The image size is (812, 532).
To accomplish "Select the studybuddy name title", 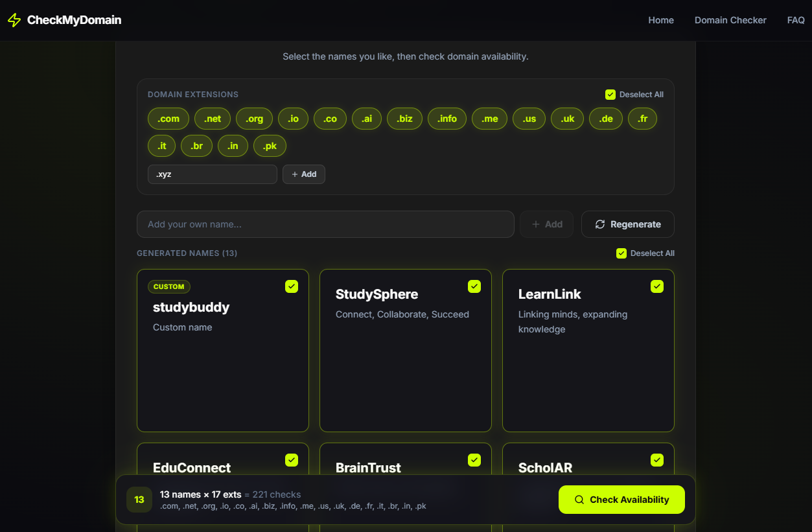I will point(191,307).
